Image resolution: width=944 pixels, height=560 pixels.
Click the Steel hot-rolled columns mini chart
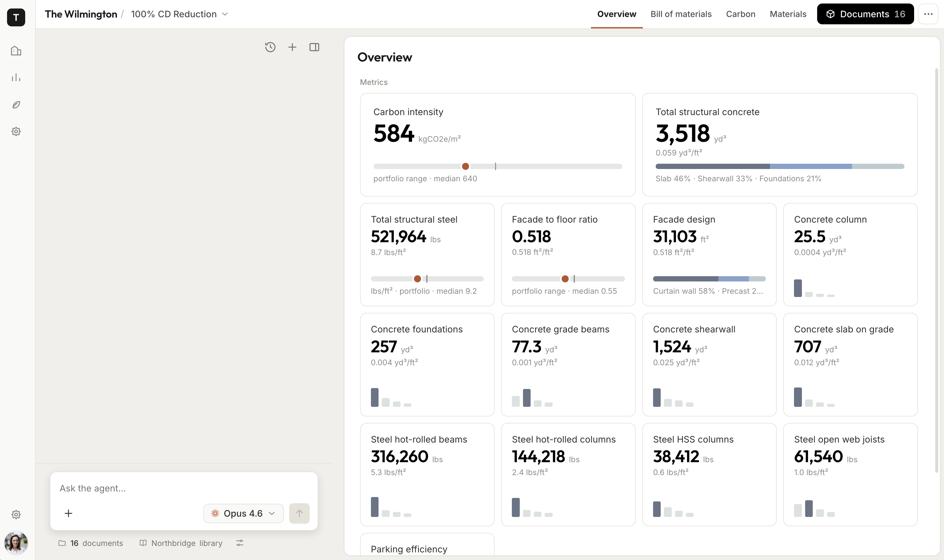pyautogui.click(x=532, y=507)
